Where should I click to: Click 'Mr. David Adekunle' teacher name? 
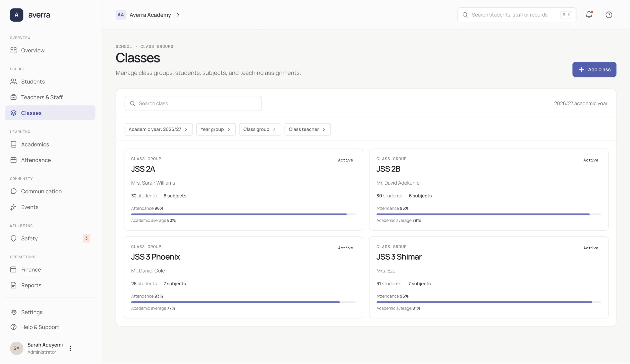point(398,183)
